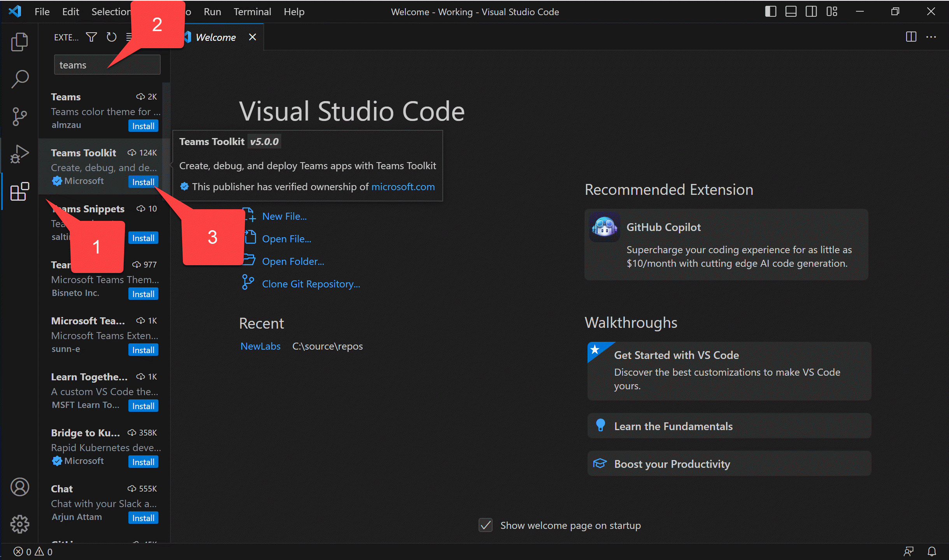
Task: Select the Welcome tab
Action: [x=216, y=37]
